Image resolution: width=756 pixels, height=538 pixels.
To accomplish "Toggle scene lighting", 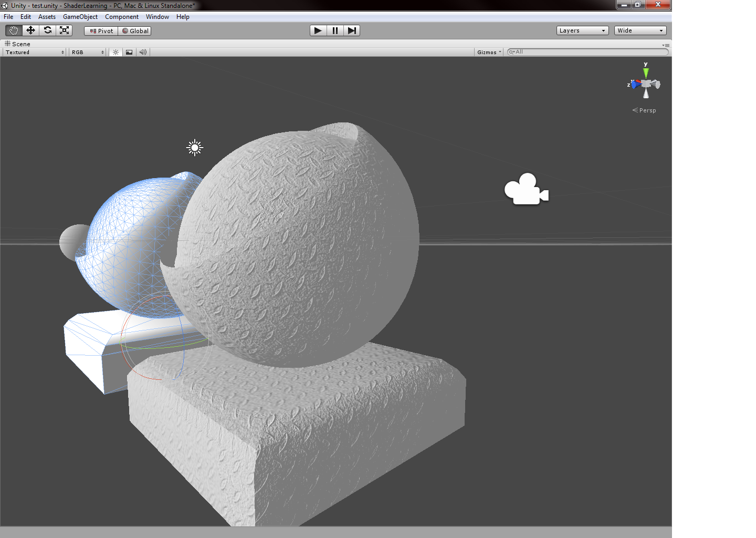I will 115,52.
